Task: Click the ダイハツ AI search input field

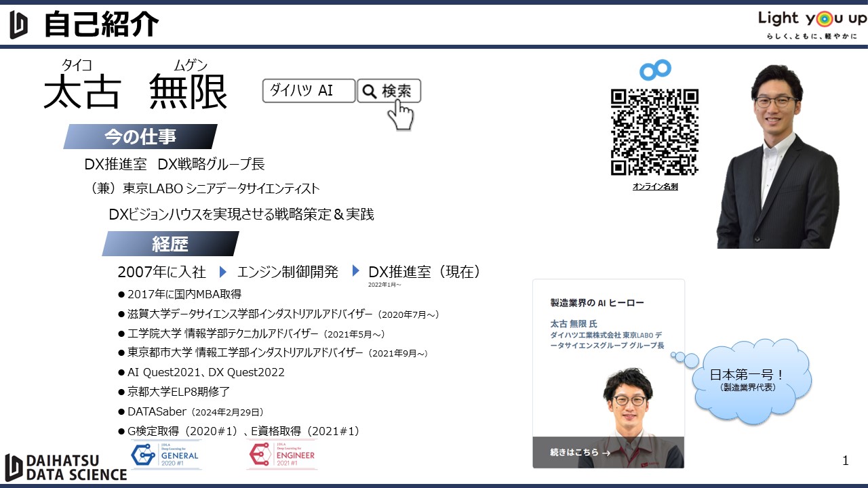Action: [309, 91]
